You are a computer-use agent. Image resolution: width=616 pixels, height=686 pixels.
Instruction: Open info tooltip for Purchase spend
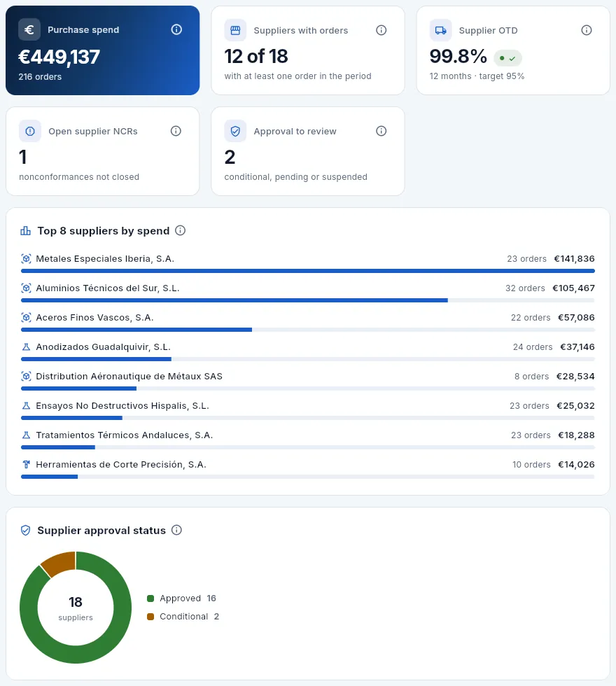176,29
